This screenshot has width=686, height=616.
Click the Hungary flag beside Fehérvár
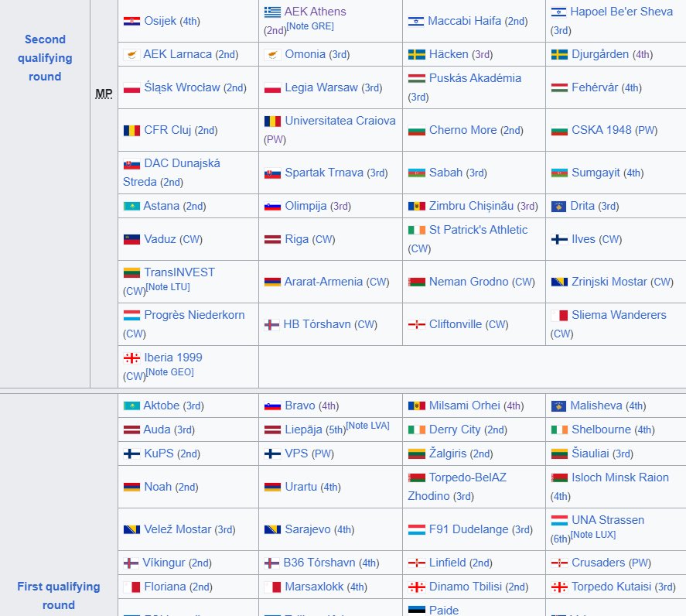point(559,87)
